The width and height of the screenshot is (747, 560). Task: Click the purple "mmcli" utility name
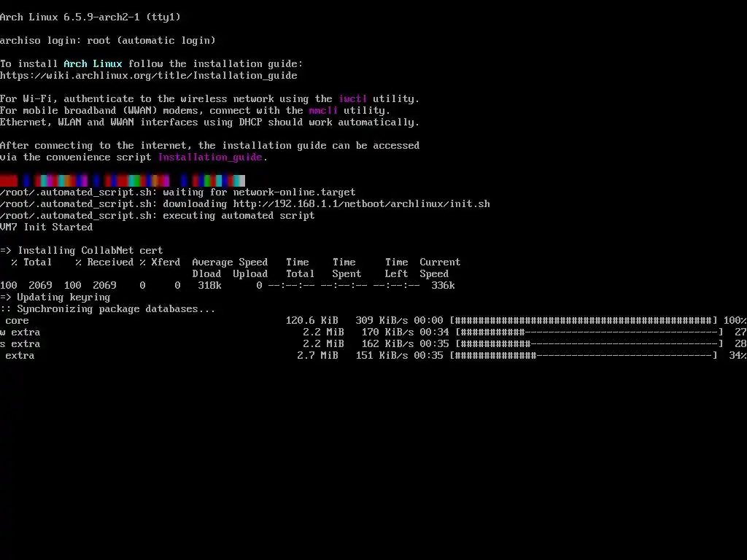(x=323, y=111)
